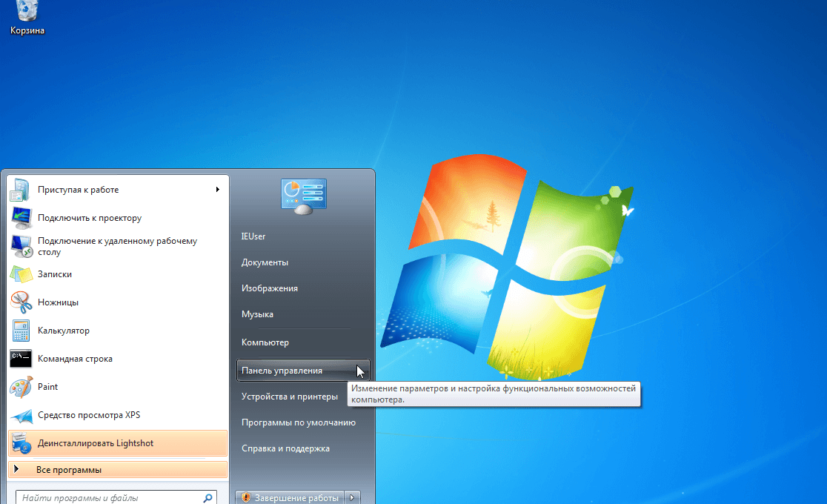Expand Все программы arrow

[x=16, y=468]
